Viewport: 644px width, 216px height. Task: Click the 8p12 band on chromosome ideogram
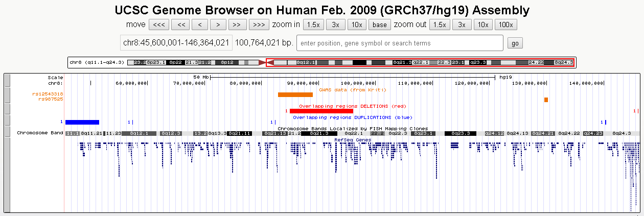pyautogui.click(x=226, y=62)
